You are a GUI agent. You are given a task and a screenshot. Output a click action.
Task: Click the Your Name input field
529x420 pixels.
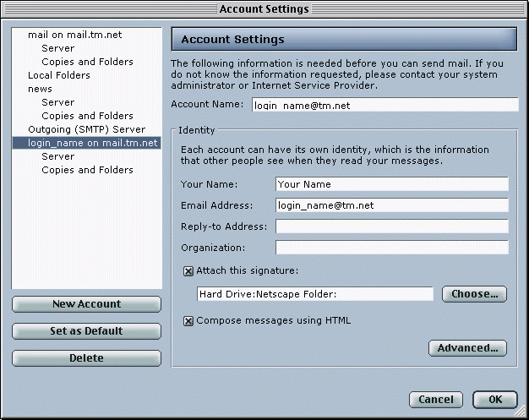coord(391,184)
